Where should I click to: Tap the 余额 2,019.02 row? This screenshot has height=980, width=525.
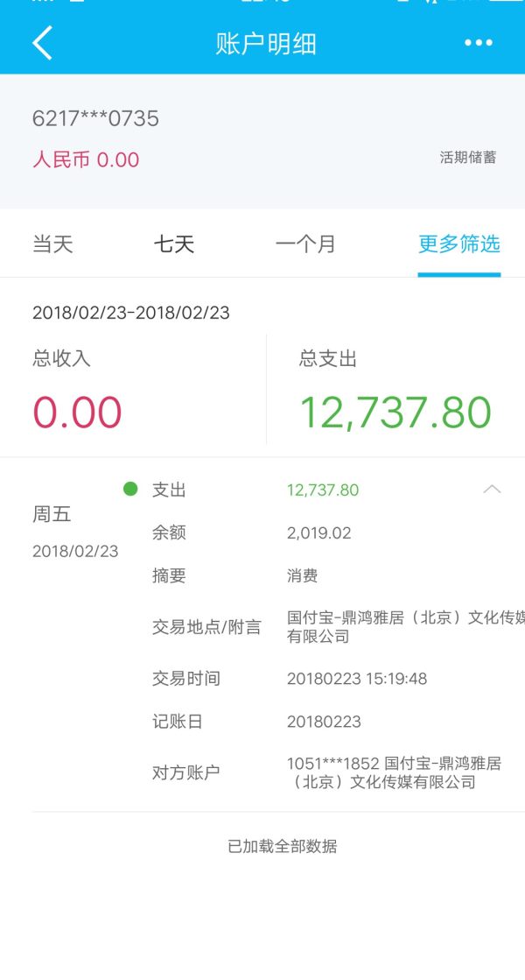click(318, 532)
